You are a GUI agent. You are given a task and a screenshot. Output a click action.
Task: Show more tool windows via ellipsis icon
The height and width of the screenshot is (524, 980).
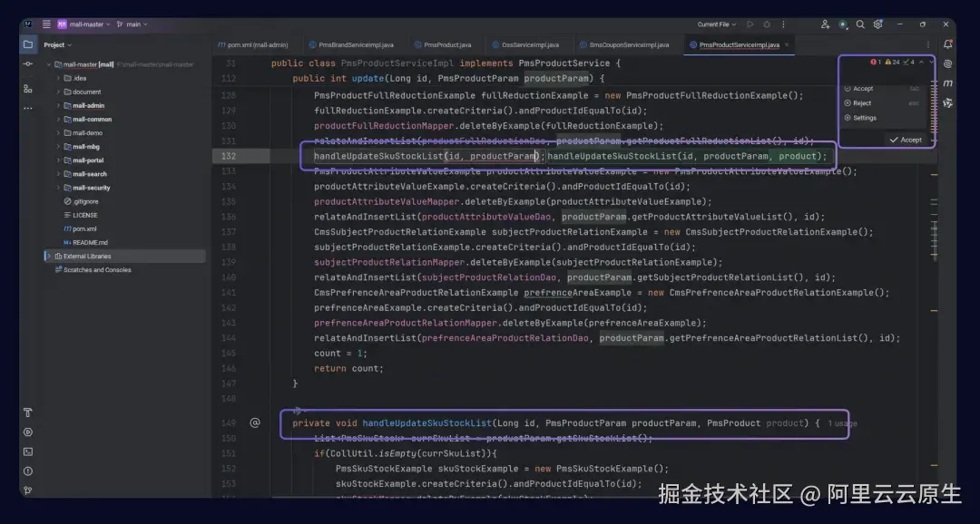tap(27, 108)
